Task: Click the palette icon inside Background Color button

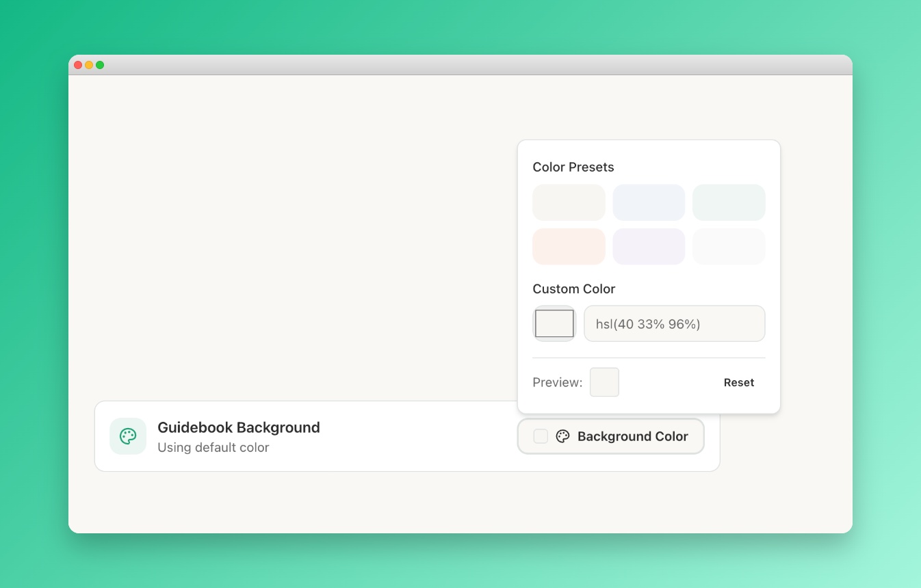Action: point(562,436)
